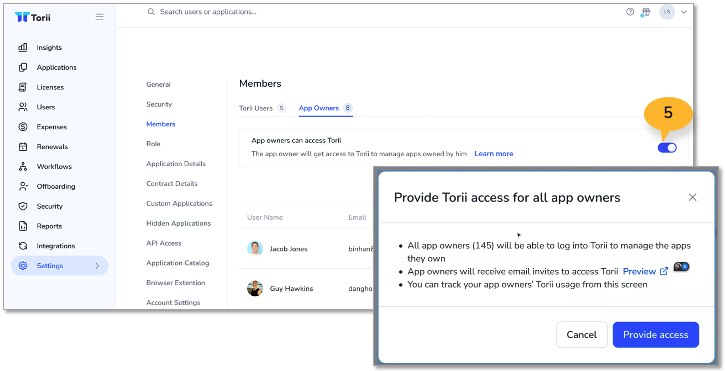725x371 pixels.
Task: Click the user avatar in header
Action: (x=667, y=12)
